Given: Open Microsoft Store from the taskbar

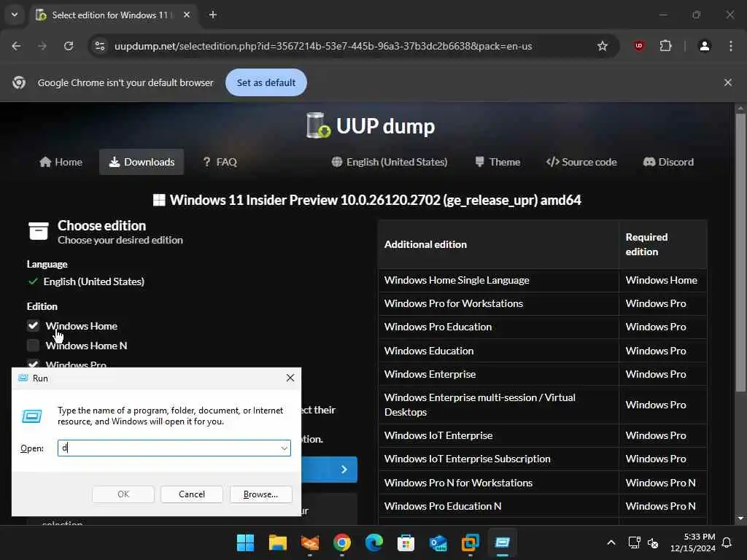Looking at the screenshot, I should pyautogui.click(x=406, y=542).
